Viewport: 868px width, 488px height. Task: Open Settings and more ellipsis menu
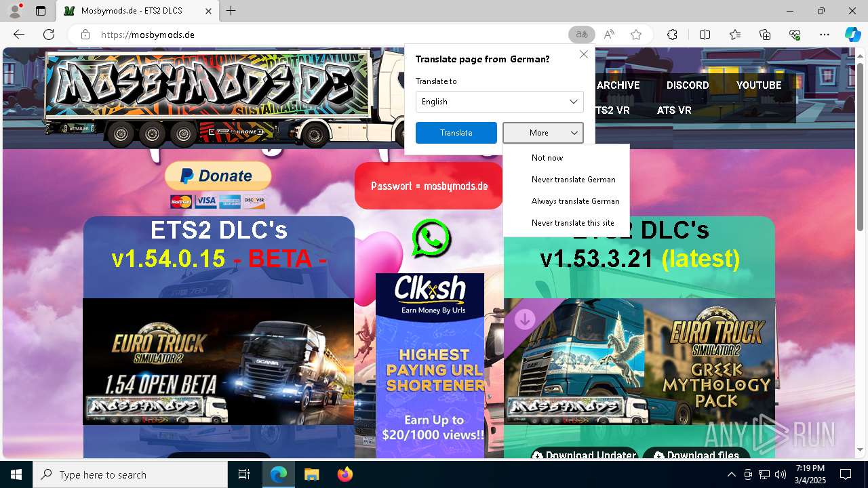(825, 35)
